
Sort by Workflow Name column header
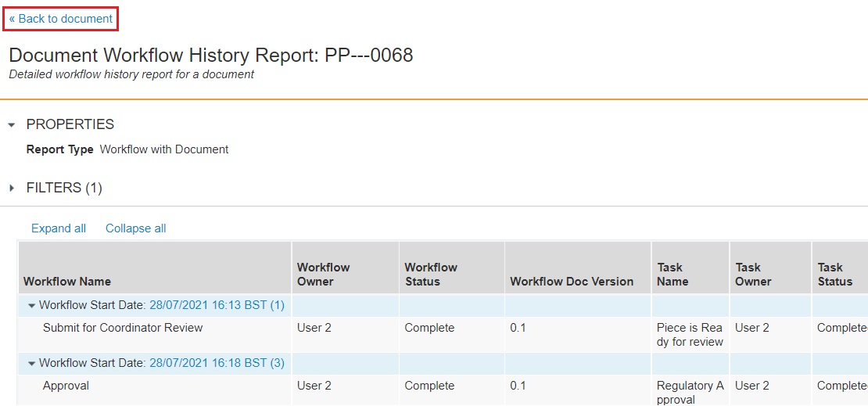(x=67, y=282)
